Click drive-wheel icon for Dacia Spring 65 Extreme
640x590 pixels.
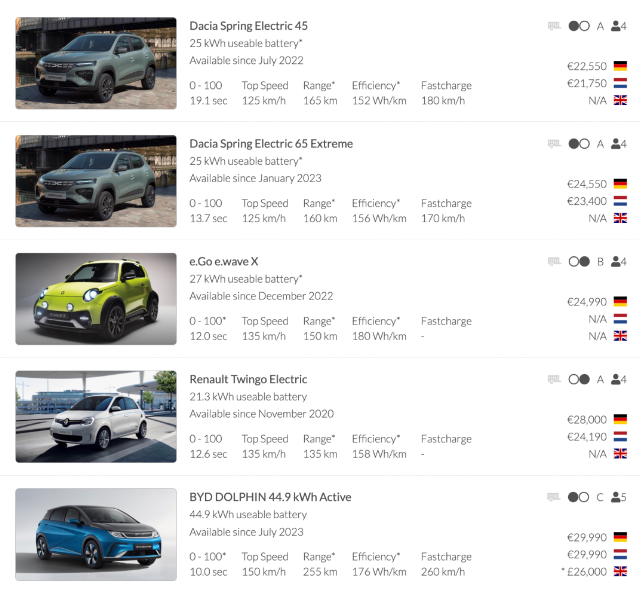pos(579,144)
